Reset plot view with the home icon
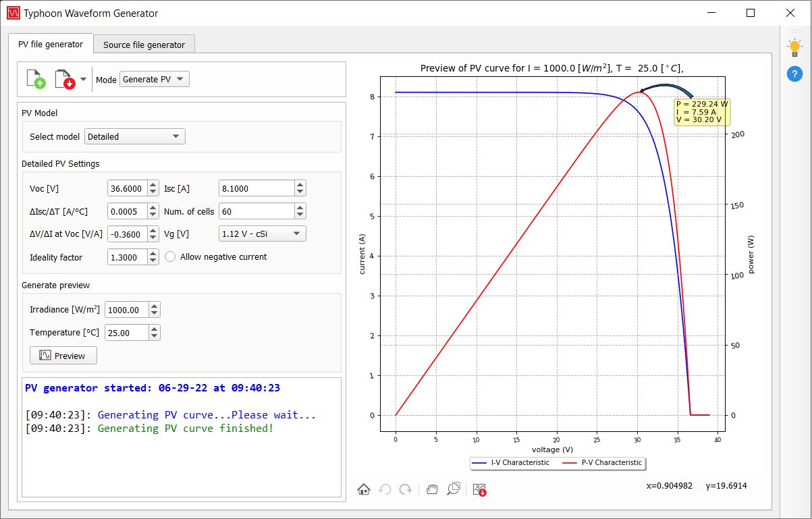Viewport: 812px width, 519px height. coord(364,489)
